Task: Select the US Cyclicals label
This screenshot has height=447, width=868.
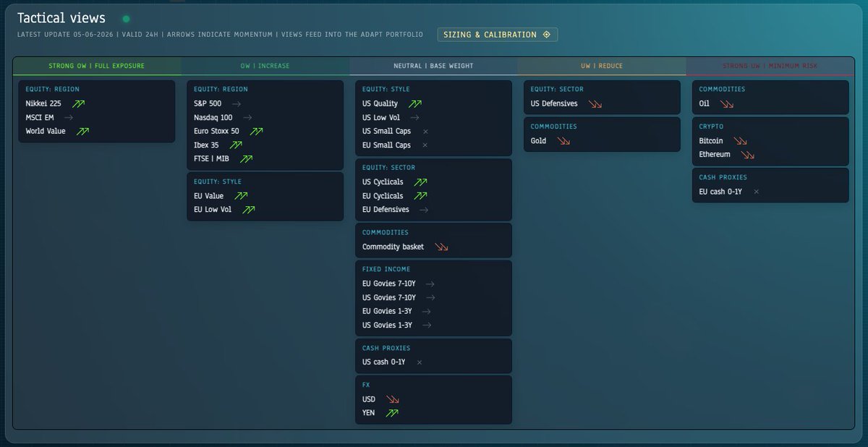Action: 383,182
